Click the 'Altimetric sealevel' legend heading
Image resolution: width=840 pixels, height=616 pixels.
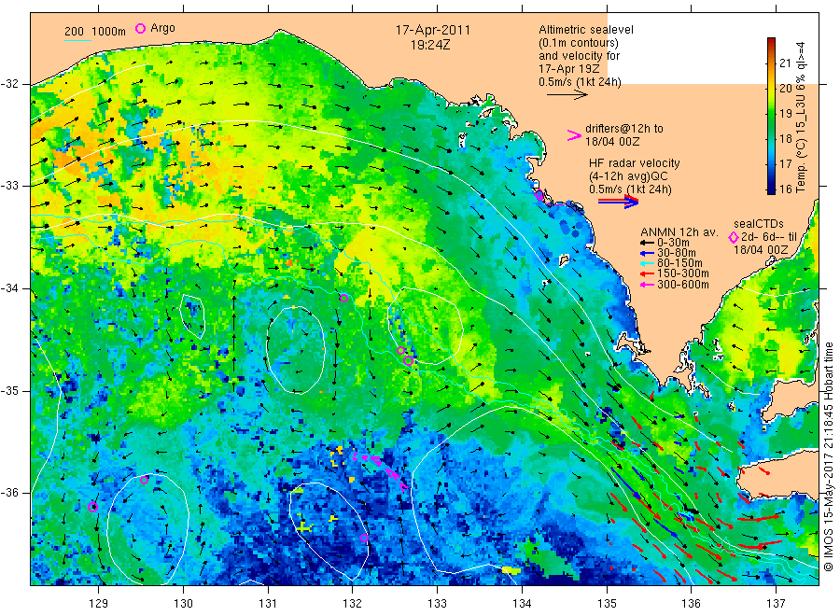coord(586,30)
